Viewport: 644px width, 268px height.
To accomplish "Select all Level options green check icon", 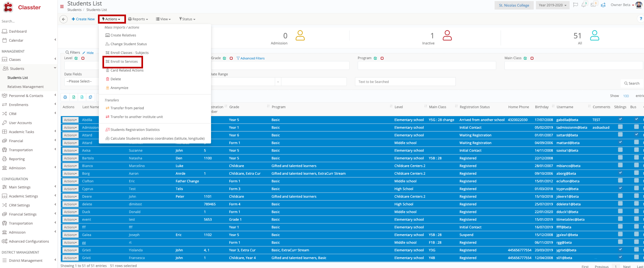I will coord(76,58).
